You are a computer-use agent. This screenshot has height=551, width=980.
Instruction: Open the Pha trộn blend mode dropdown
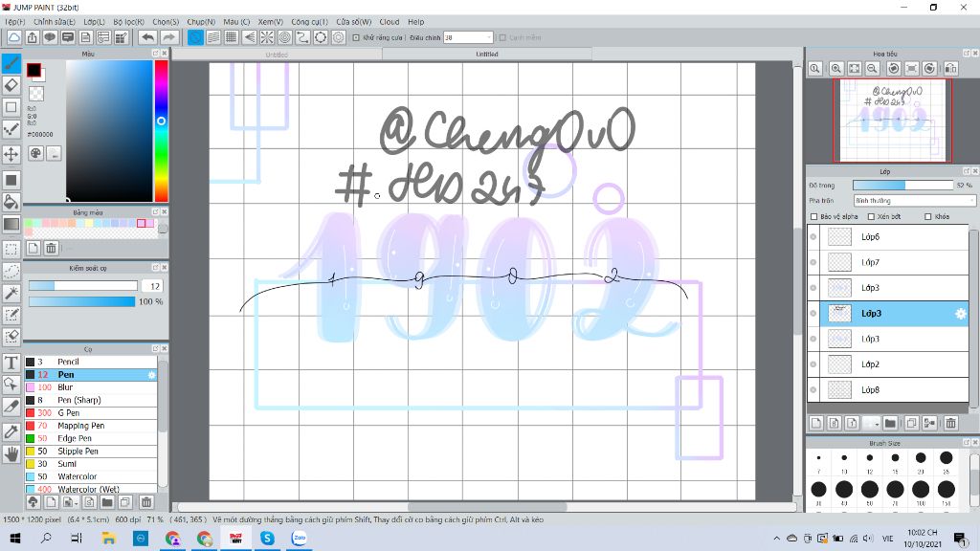tap(914, 201)
